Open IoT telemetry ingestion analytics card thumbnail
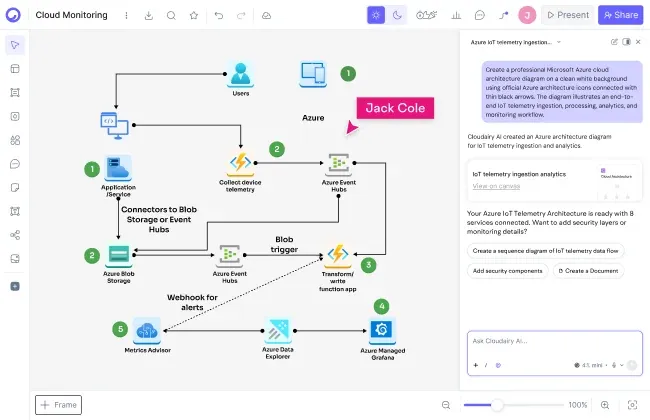Image resolution: width=650 pixels, height=420 pixels. (616, 182)
